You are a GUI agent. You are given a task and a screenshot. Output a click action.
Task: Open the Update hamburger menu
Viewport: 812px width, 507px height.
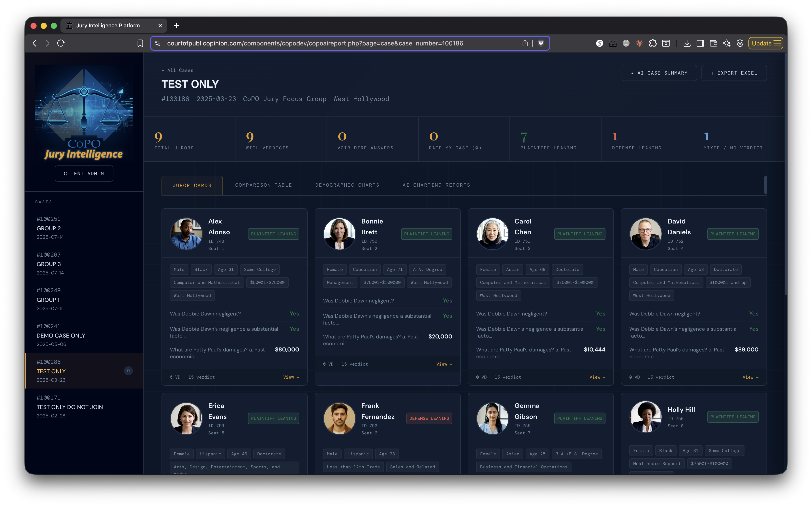[x=777, y=43]
